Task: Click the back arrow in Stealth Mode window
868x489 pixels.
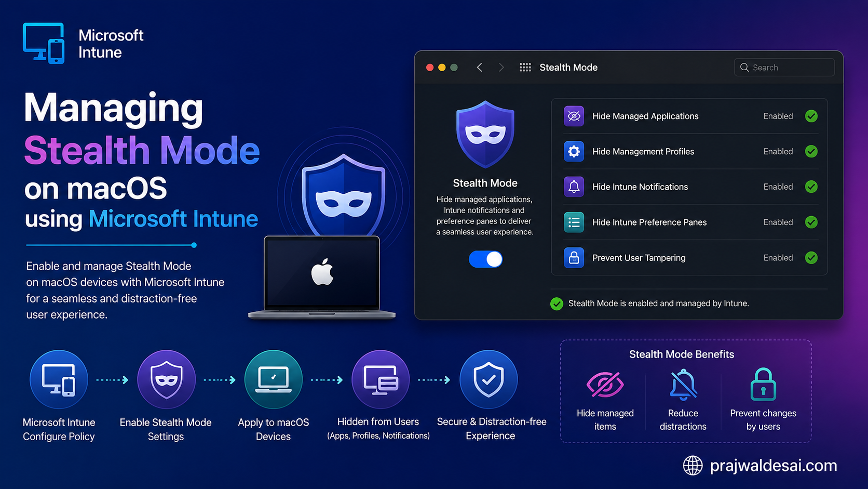Action: click(x=480, y=68)
